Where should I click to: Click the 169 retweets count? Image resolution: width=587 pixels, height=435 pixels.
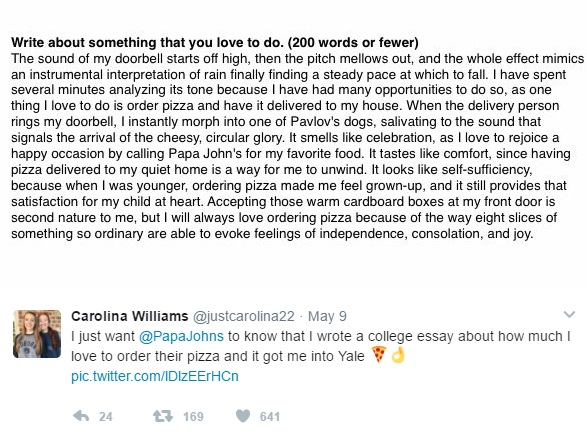[x=193, y=417]
